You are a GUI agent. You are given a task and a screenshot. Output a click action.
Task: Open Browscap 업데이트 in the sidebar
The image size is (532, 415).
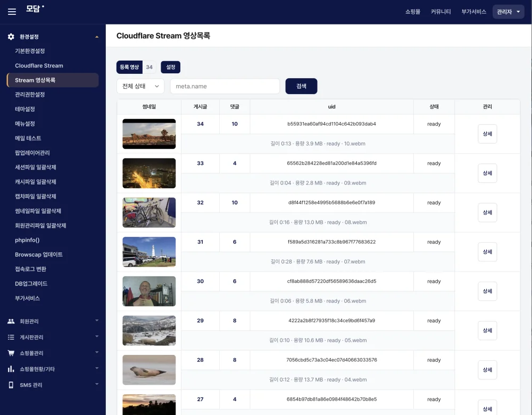(x=39, y=255)
